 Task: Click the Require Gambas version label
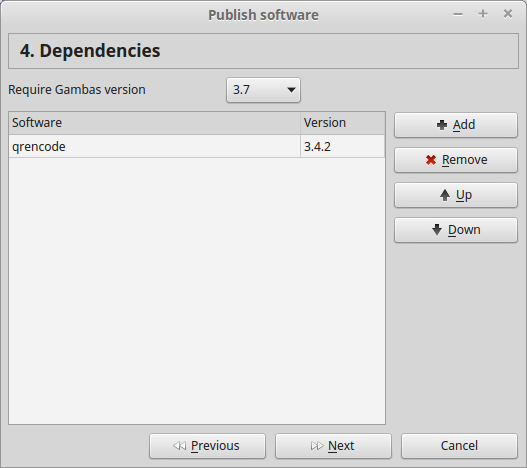coord(77,90)
